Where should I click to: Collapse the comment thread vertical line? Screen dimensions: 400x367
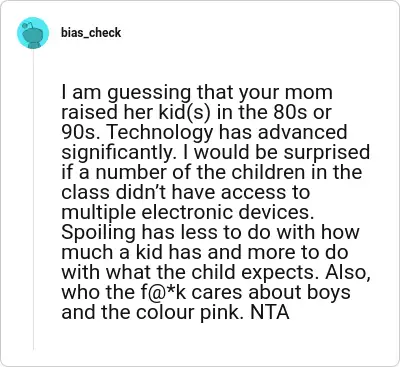click(x=33, y=200)
